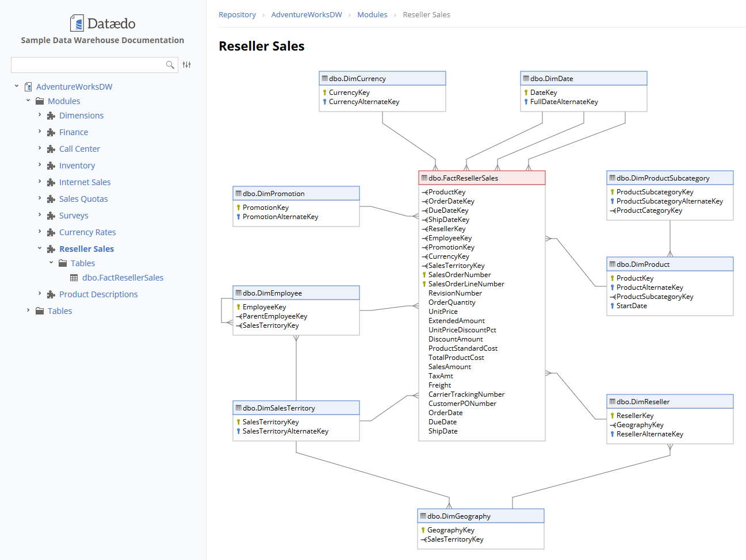Click the AdventureWorksDW repository document icon
This screenshot has width=746, height=560.
point(28,87)
